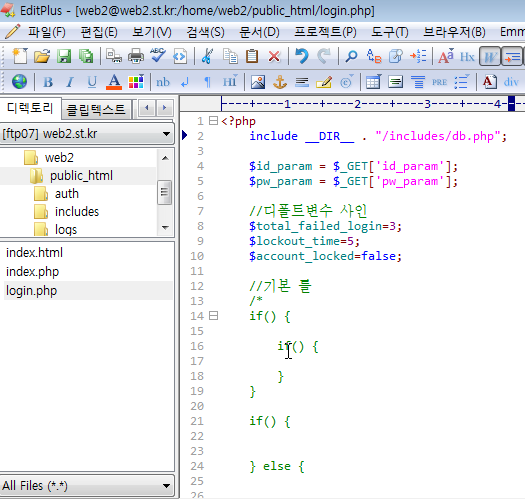The width and height of the screenshot is (525, 499).
Task: Click the print preview icon
Action: 114,56
